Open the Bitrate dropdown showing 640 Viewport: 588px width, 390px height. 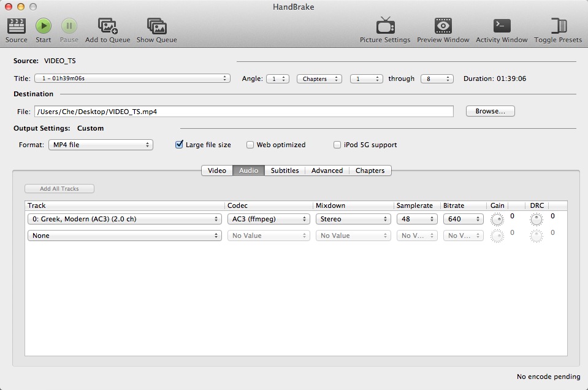pyautogui.click(x=463, y=219)
